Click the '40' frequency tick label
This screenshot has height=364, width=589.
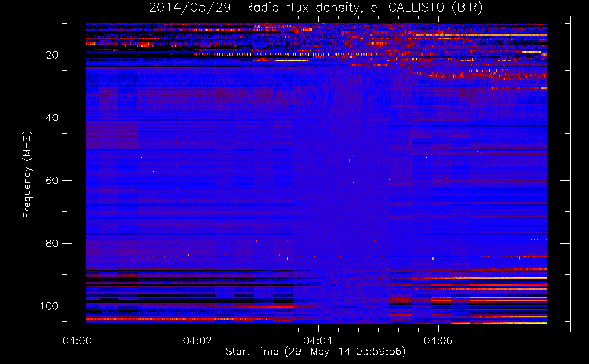(x=52, y=118)
